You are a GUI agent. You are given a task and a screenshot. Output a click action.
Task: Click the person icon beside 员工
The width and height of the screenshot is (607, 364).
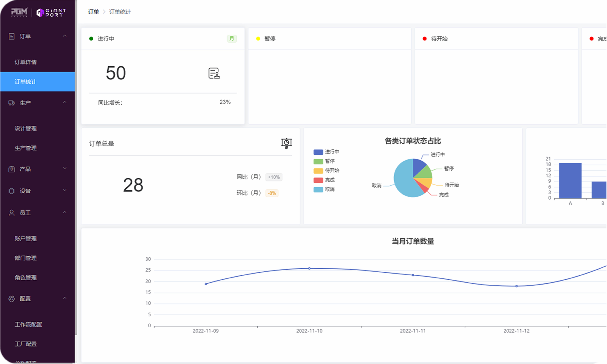(x=12, y=213)
